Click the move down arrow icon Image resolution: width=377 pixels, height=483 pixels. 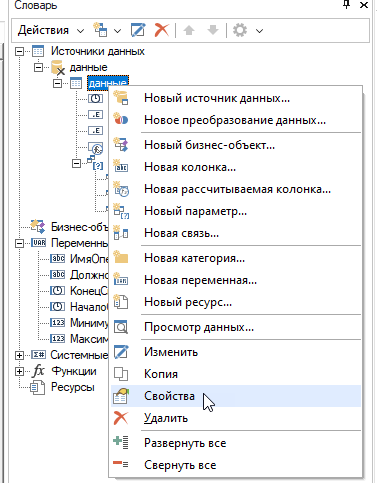(213, 30)
